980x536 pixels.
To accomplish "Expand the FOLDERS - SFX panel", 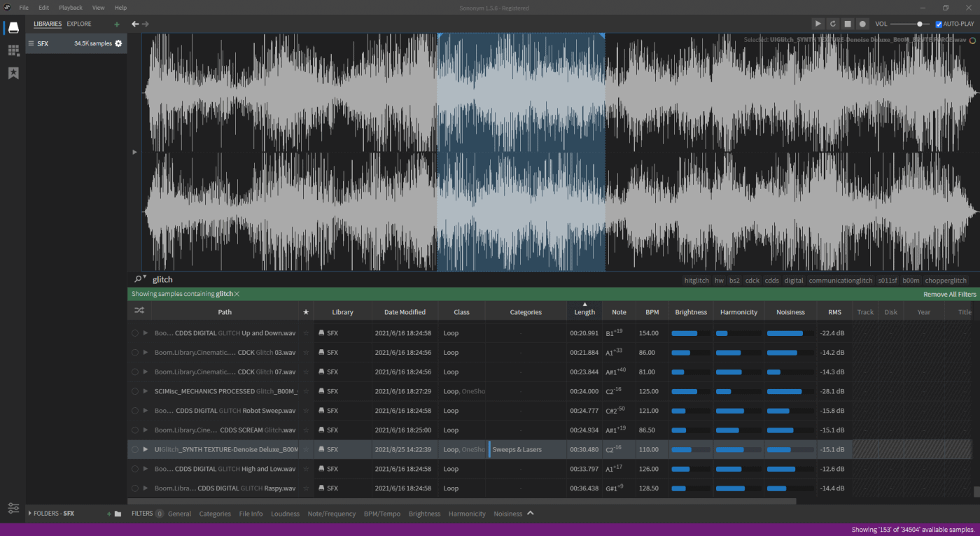I will 30,514.
